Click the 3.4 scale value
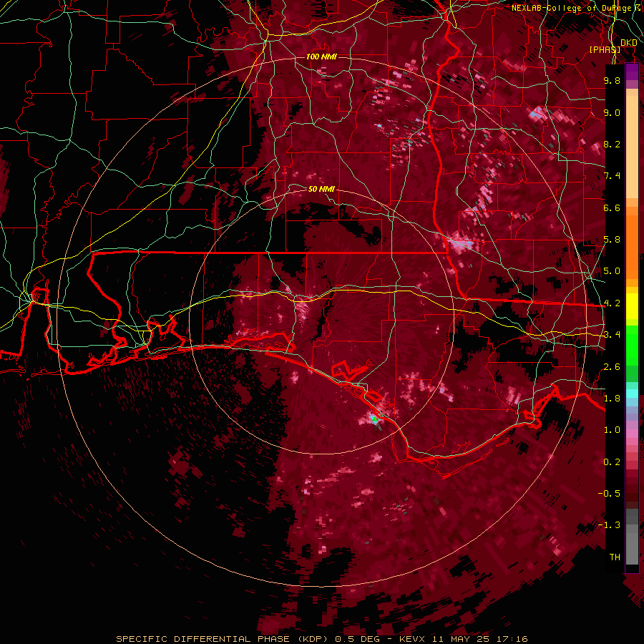The width and height of the screenshot is (644, 644). [612, 335]
